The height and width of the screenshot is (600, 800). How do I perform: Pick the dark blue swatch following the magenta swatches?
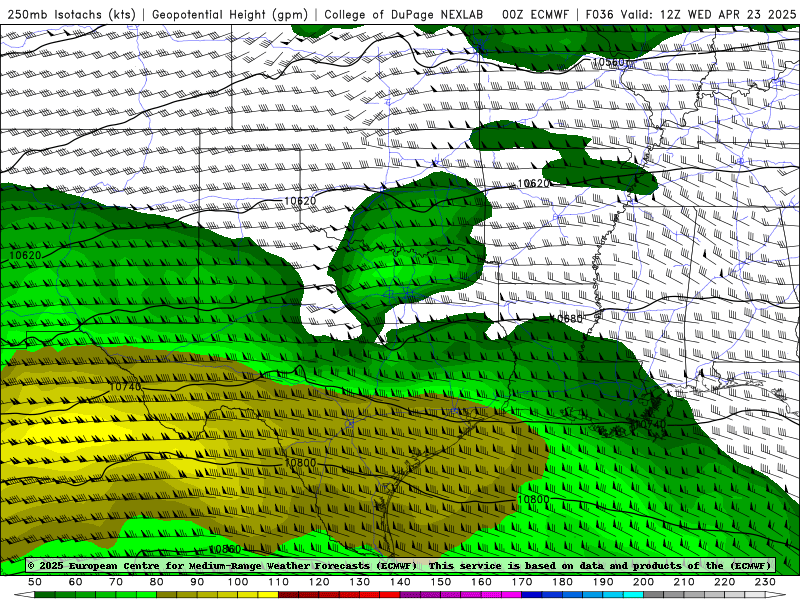pyautogui.click(x=532, y=595)
